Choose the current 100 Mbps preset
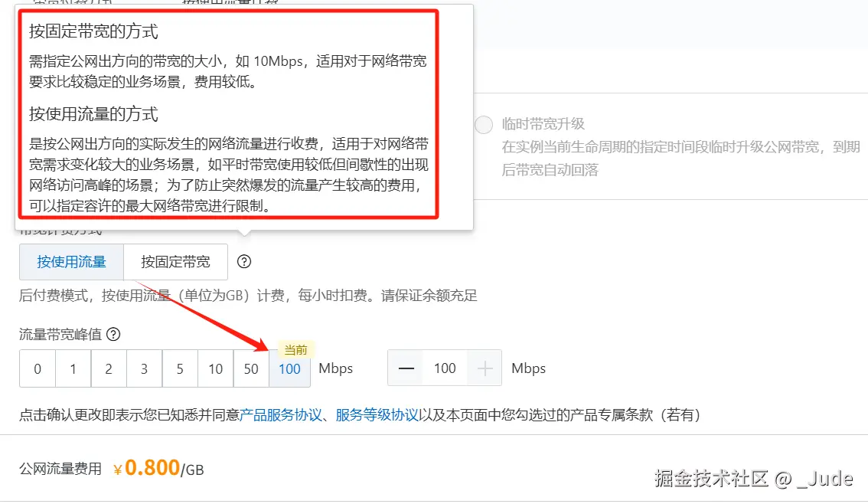The height and width of the screenshot is (504, 868). (x=289, y=369)
